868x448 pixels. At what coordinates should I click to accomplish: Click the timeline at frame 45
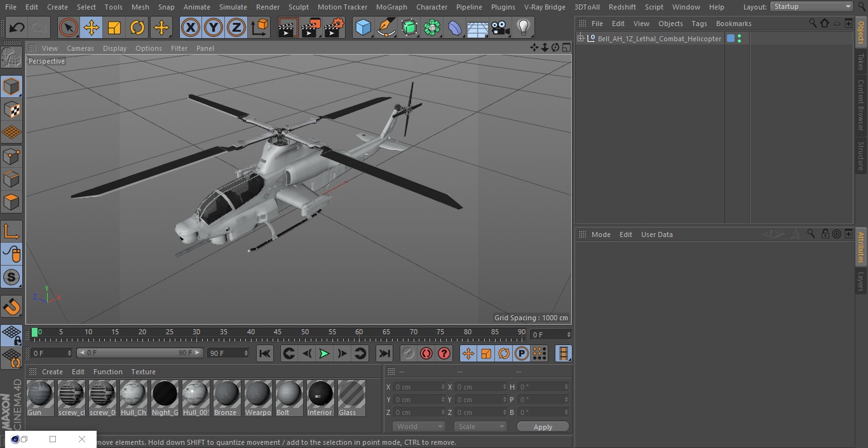[x=278, y=332]
